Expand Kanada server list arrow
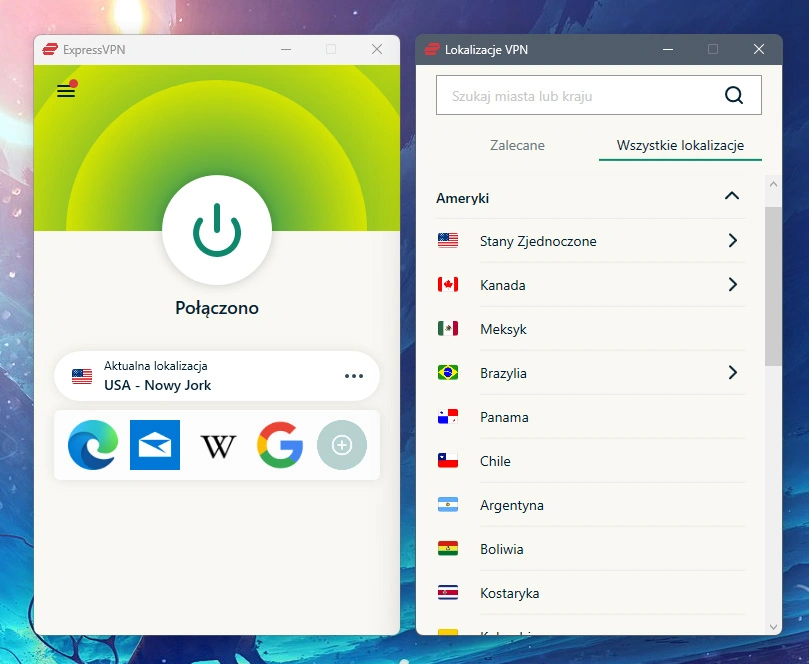809x664 pixels. click(x=733, y=284)
